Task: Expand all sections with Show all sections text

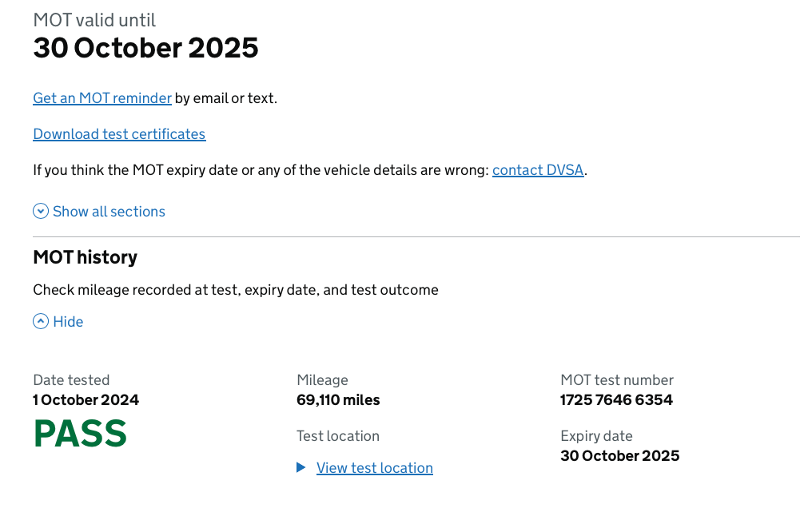Action: click(x=109, y=212)
